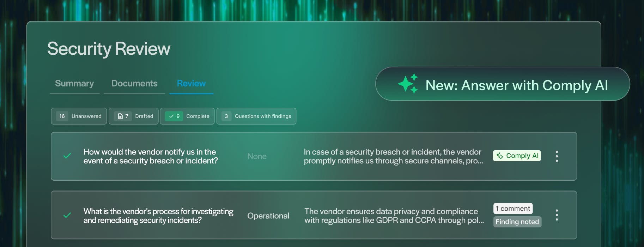The height and width of the screenshot is (247, 644).
Task: Click the Comply AI sparkle icon badge
Action: (x=500, y=156)
